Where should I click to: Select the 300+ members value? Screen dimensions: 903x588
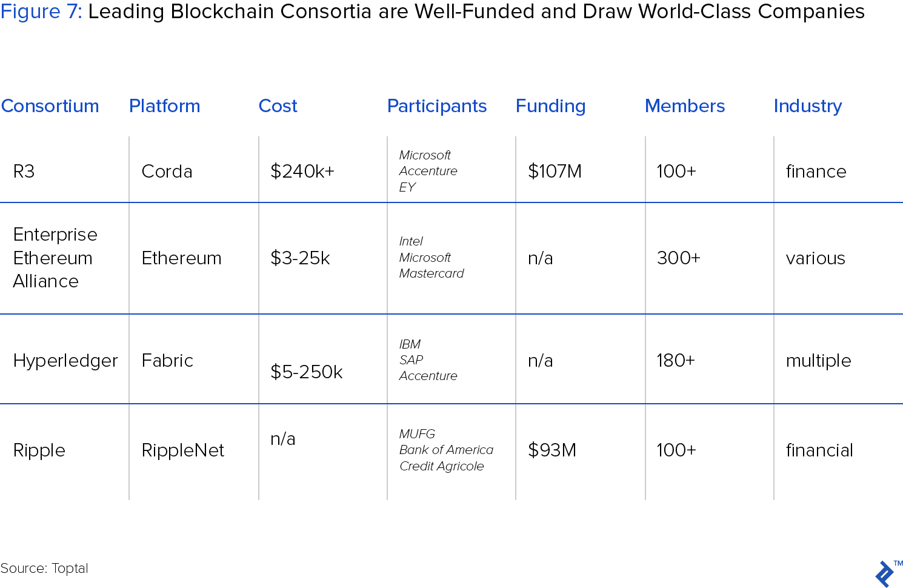click(x=679, y=258)
